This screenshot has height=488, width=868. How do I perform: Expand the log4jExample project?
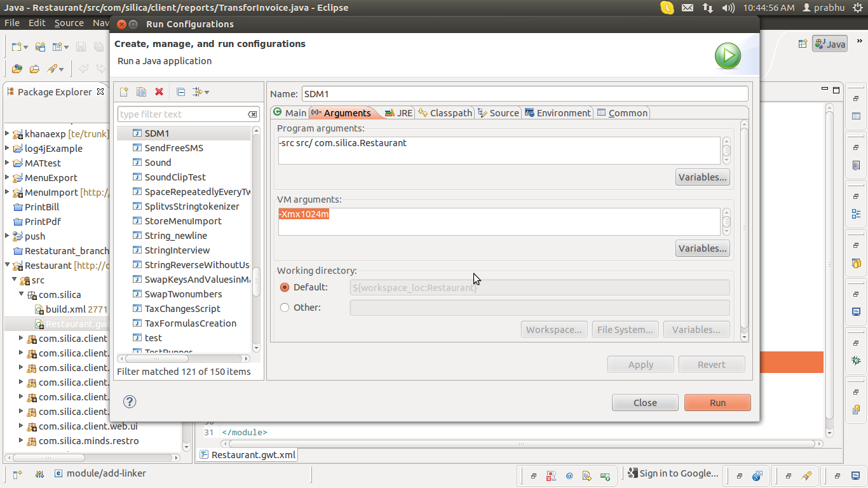[x=8, y=149]
